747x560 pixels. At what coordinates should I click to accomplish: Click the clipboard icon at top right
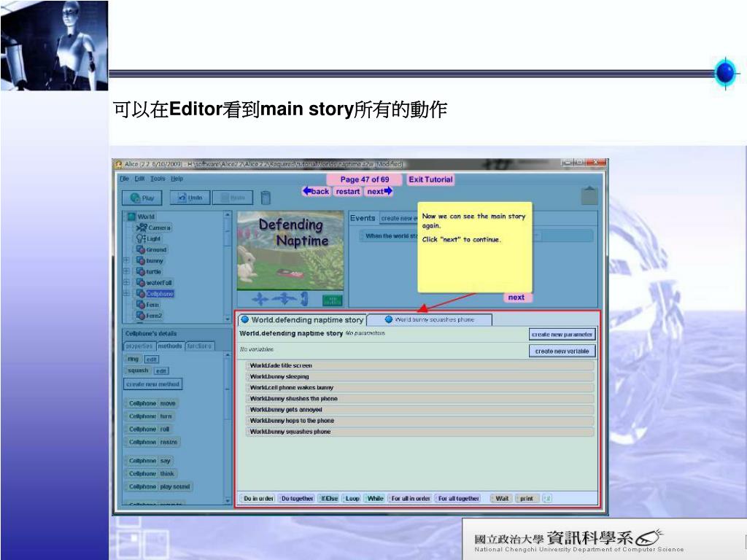[589, 195]
